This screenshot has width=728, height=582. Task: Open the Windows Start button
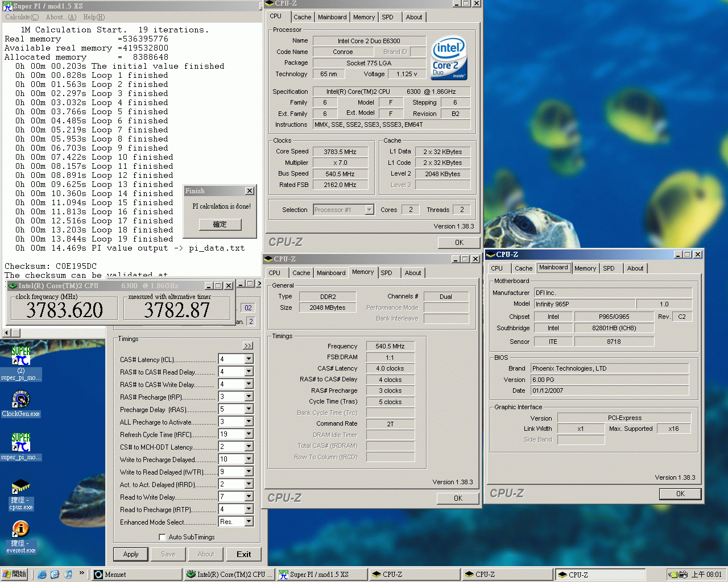click(x=15, y=574)
